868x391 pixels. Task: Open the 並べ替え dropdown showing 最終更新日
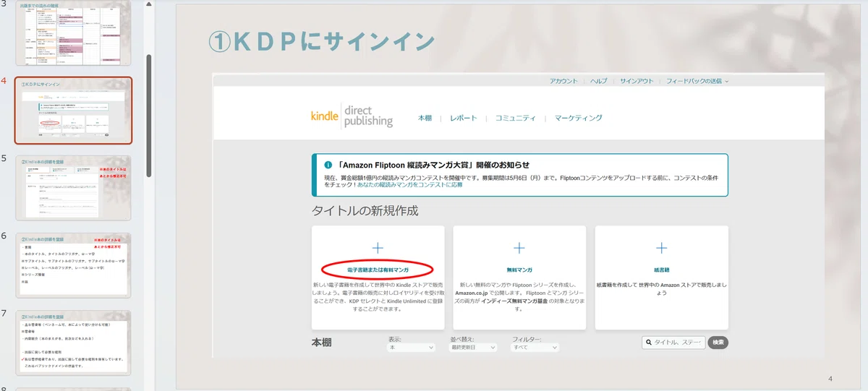[474, 348]
